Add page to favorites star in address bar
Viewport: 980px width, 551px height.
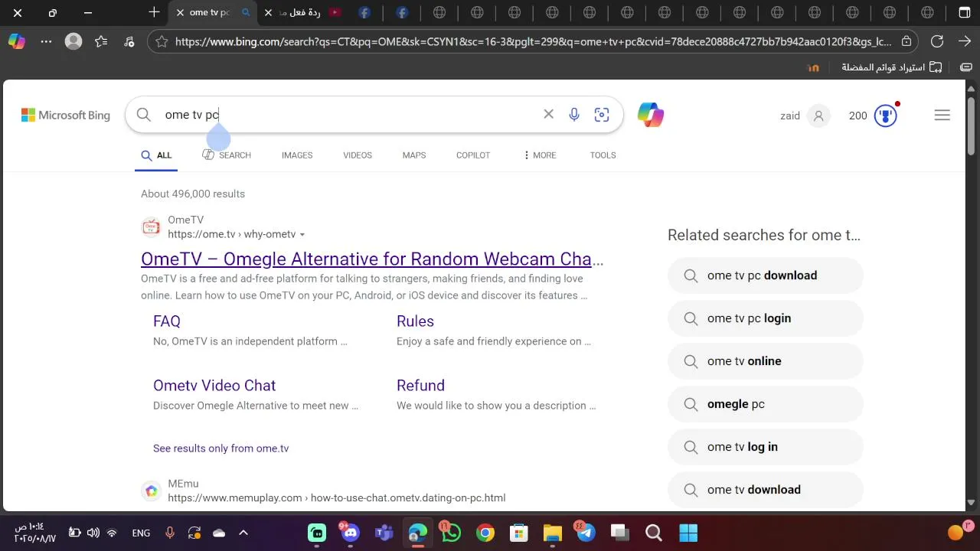[162, 42]
